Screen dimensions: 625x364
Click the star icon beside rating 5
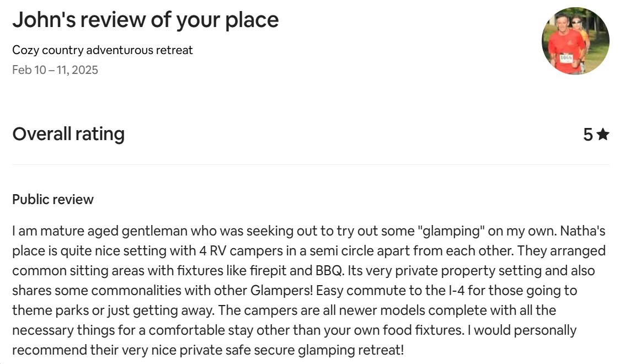[x=603, y=135]
